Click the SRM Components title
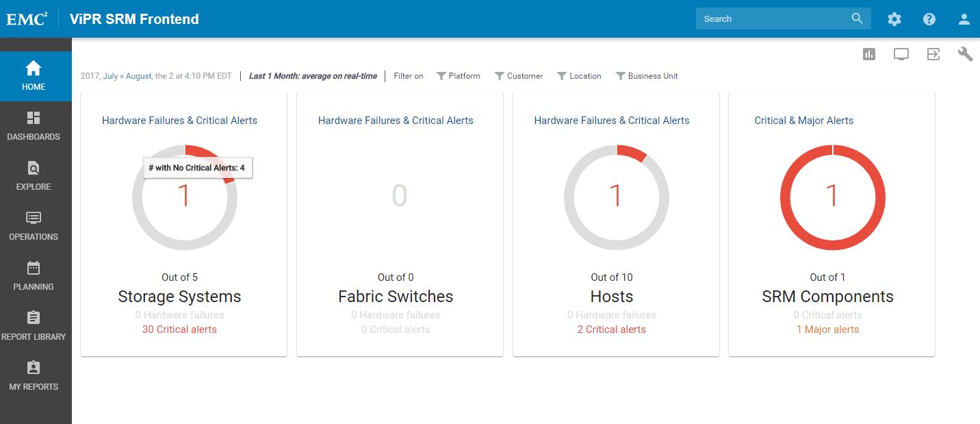The height and width of the screenshot is (424, 980). (827, 297)
